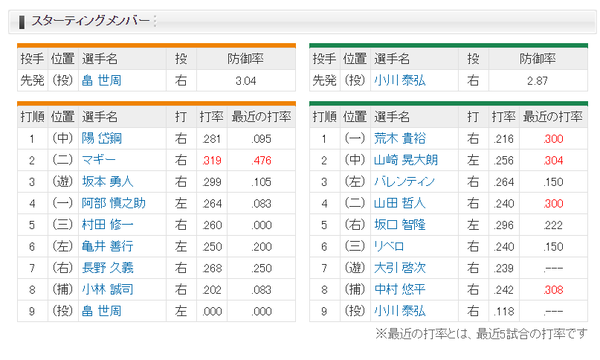Screen dimensions: 600x360
Task: Click 防御率 header in green pitcher table
Action: [x=537, y=59]
